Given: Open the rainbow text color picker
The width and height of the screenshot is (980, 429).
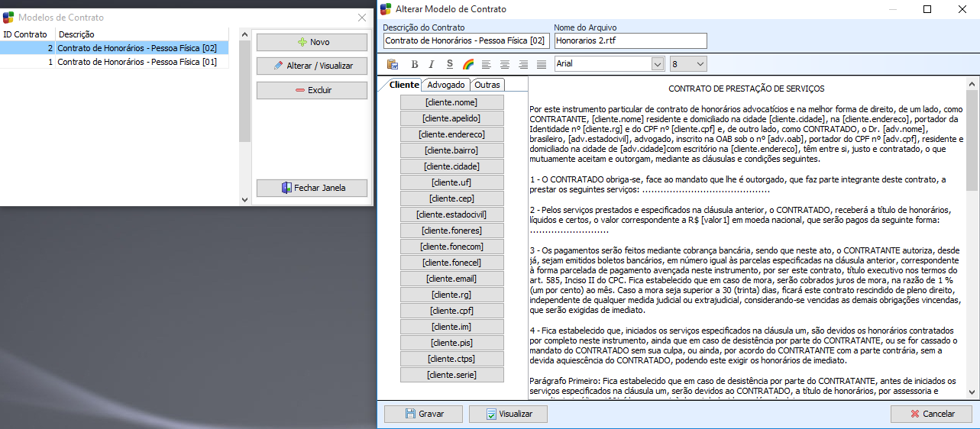Looking at the screenshot, I should (468, 64).
